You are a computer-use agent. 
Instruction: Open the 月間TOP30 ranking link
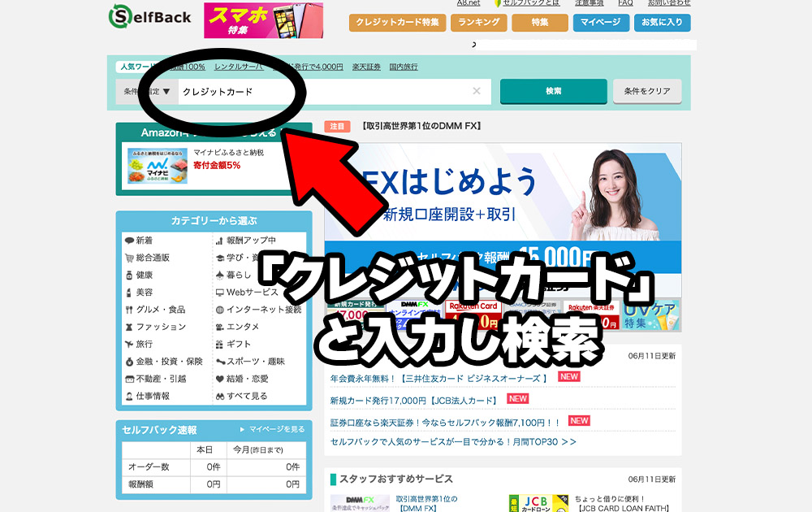tap(453, 442)
